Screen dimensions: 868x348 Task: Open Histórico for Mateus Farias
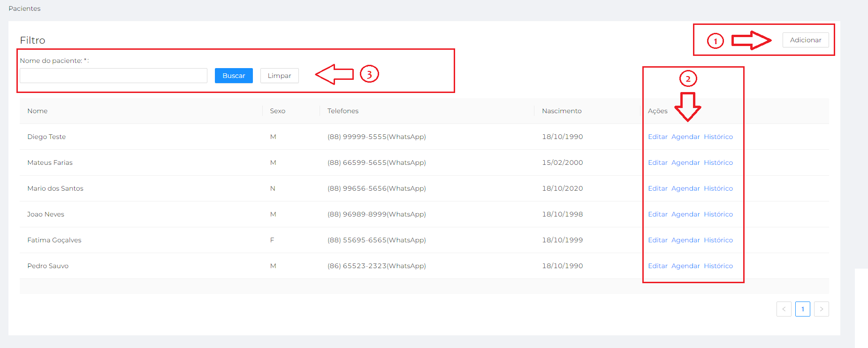pos(718,162)
